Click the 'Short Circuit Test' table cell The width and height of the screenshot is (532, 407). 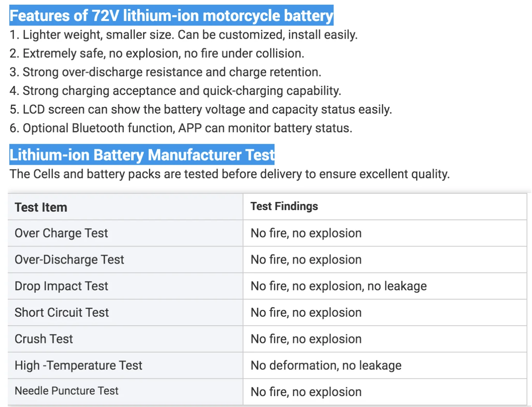point(62,312)
